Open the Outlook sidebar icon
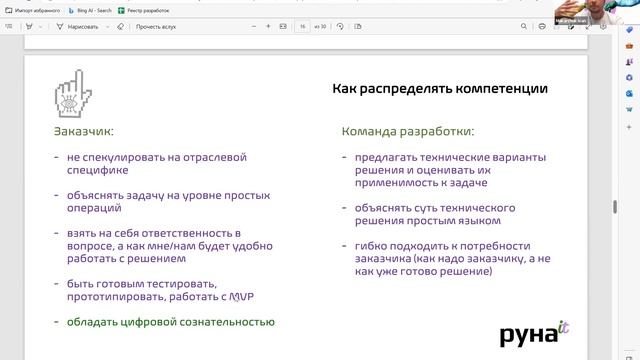This screenshot has width=640, height=360. (629, 93)
